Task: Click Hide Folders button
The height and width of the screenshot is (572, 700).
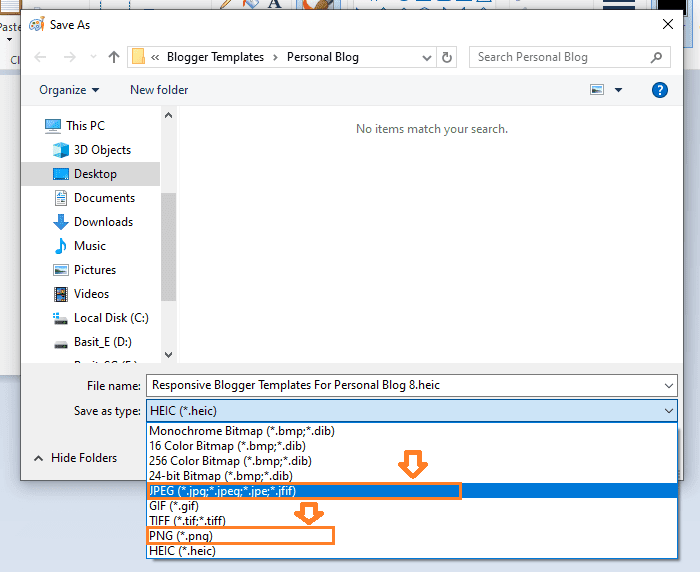Action: (76, 458)
